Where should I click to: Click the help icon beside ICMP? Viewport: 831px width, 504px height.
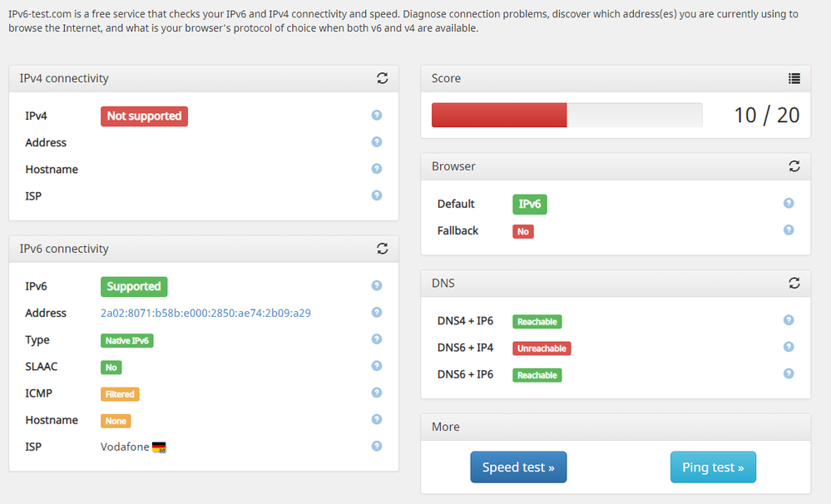(x=376, y=393)
